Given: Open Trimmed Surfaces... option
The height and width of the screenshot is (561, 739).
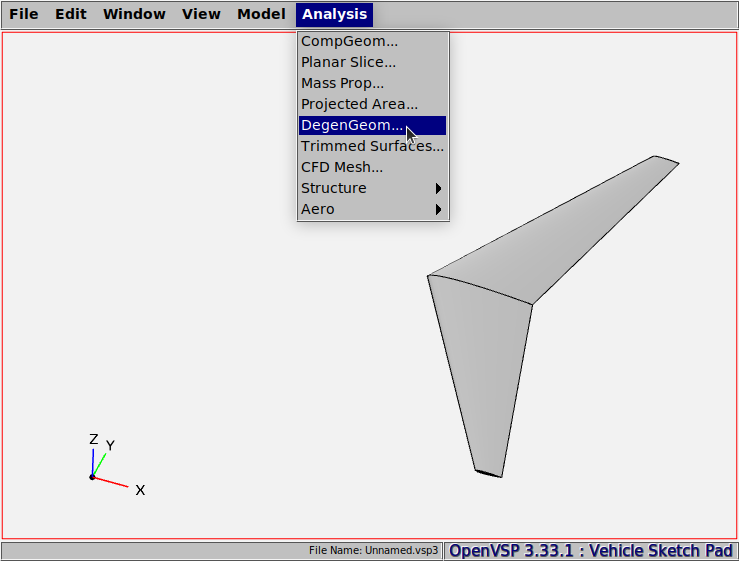Looking at the screenshot, I should pos(372,146).
